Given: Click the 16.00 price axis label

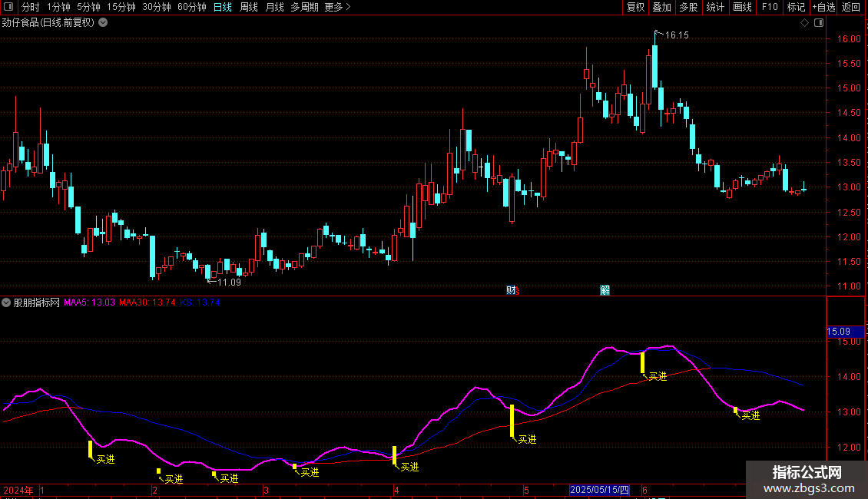Looking at the screenshot, I should 849,38.
